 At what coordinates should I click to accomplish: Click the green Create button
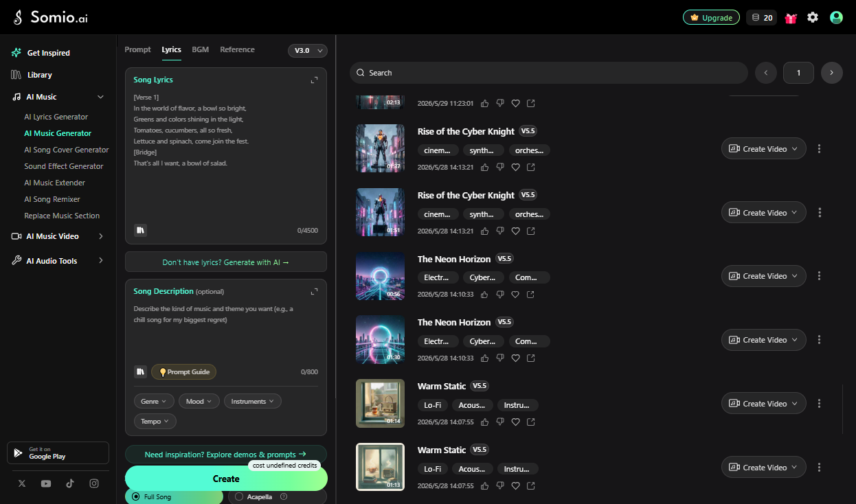(226, 479)
